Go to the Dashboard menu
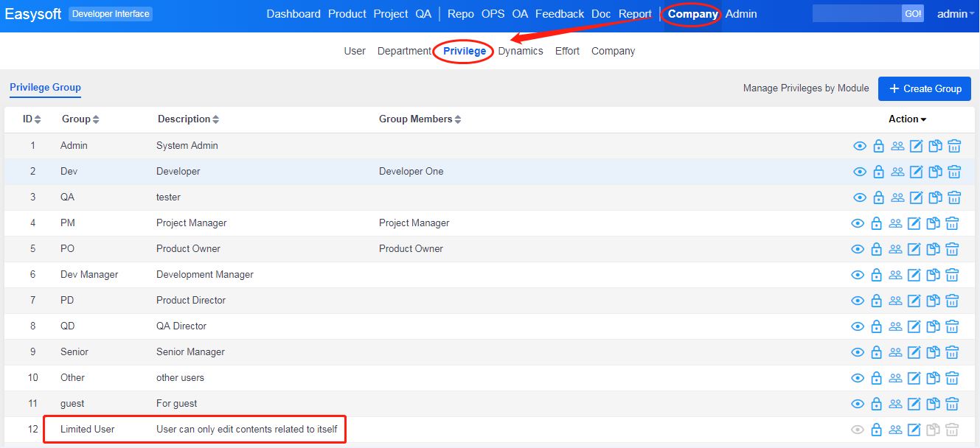 [x=293, y=14]
